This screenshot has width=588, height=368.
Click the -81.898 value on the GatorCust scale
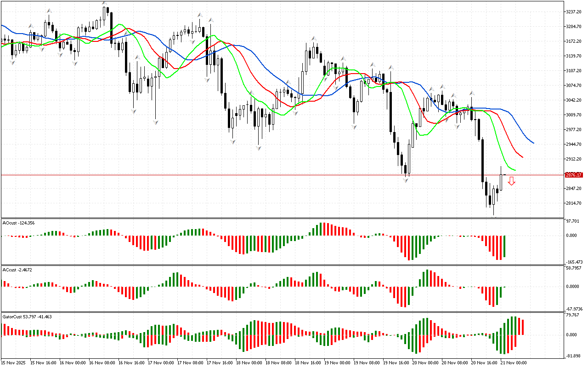(573, 356)
